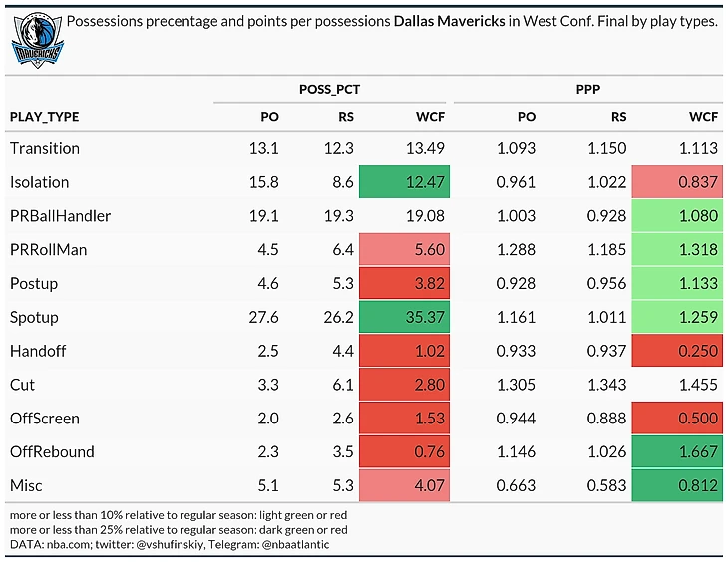Image resolution: width=728 pixels, height=562 pixels.
Task: Click the chart title text
Action: (391, 21)
